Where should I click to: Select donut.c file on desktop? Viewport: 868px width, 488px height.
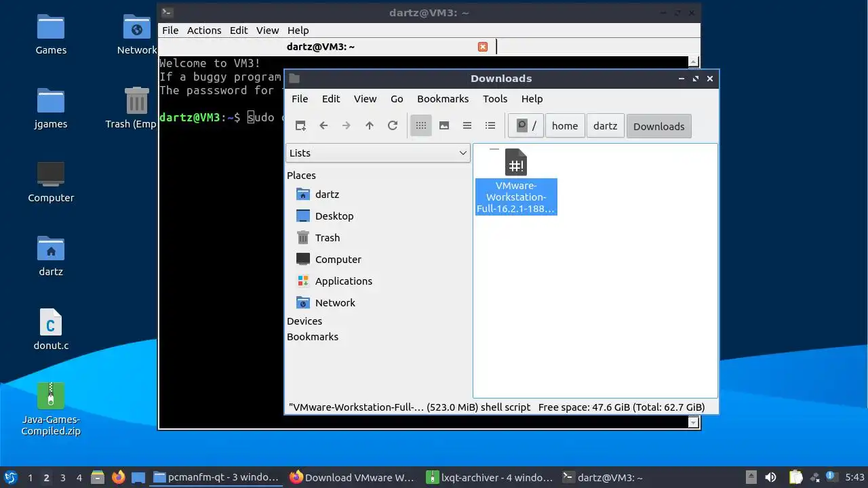(51, 329)
